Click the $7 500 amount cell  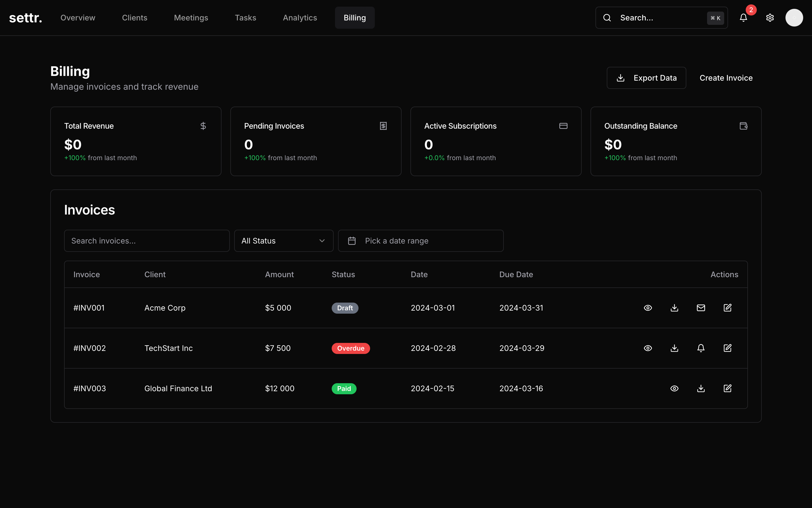coord(278,348)
